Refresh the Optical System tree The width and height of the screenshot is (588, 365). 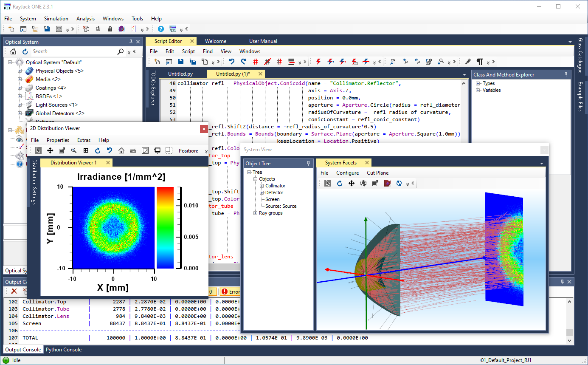25,51
